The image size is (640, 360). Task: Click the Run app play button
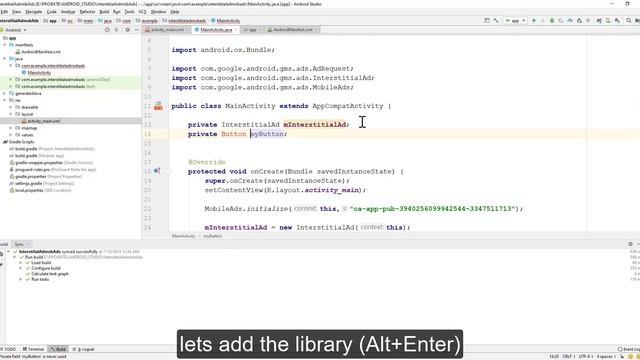tap(534, 20)
